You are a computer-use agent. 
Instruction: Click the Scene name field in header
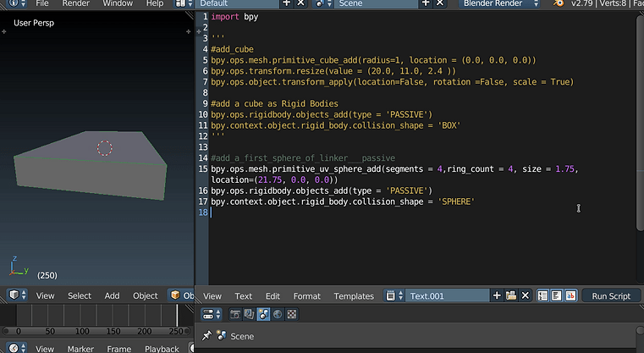point(377,3)
